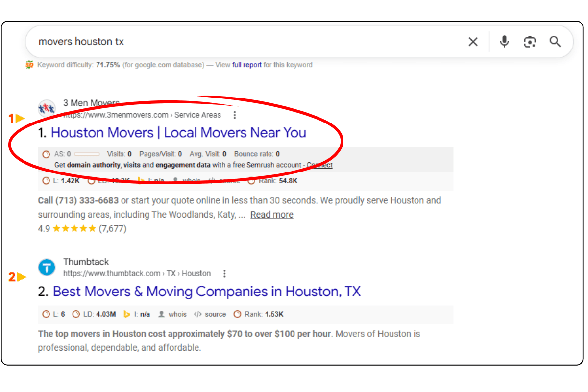Click the thumbtack.com TX Houston URL
Viewport: 588px width, 392px height.
(137, 274)
